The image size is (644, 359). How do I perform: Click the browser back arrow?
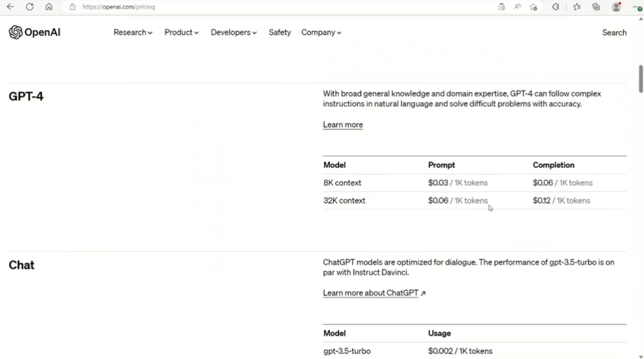(x=10, y=7)
